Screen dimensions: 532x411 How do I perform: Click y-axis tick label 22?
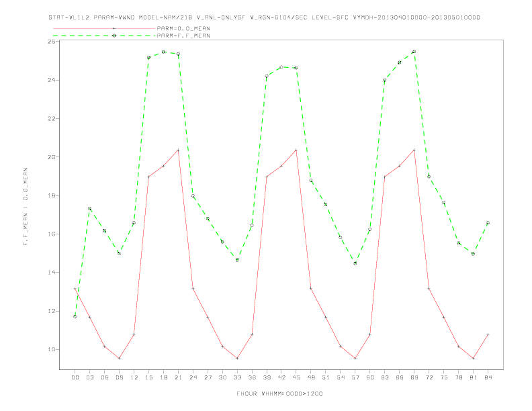(52, 119)
